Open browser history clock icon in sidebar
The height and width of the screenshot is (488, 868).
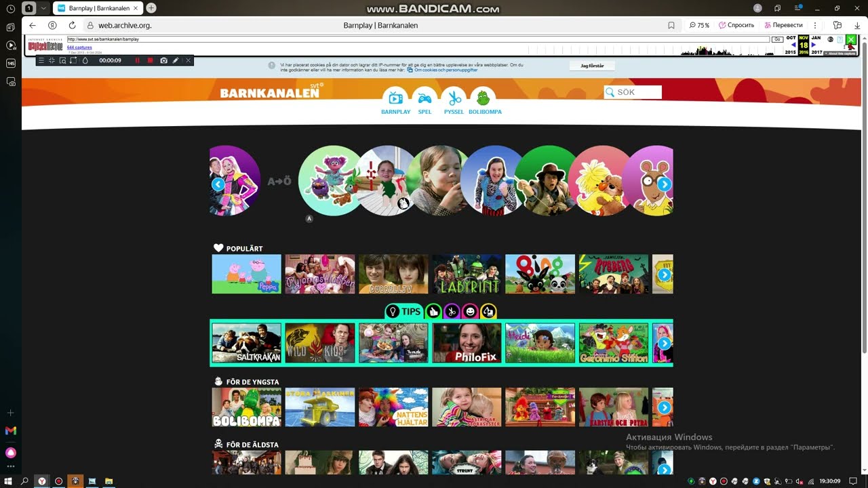click(11, 9)
